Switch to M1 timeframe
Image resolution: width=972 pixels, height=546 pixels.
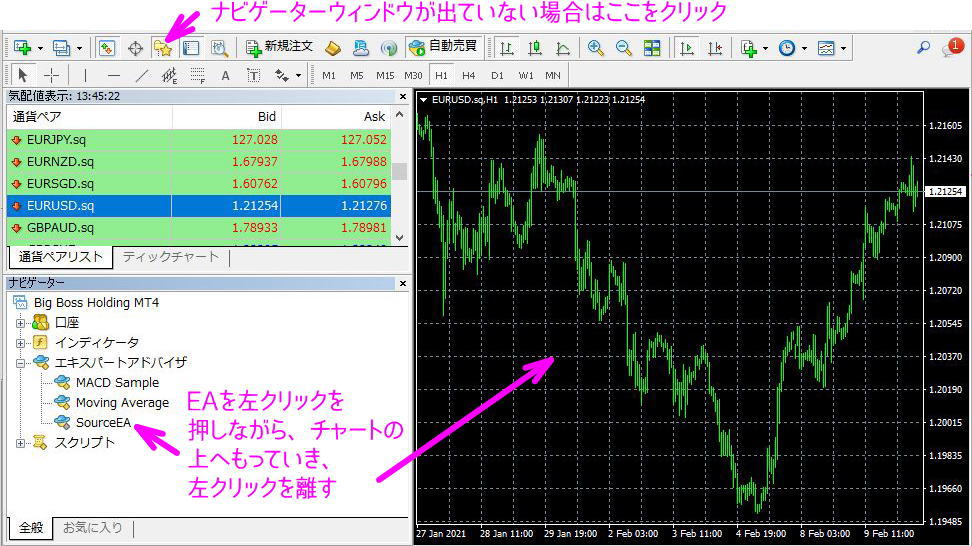point(329,76)
